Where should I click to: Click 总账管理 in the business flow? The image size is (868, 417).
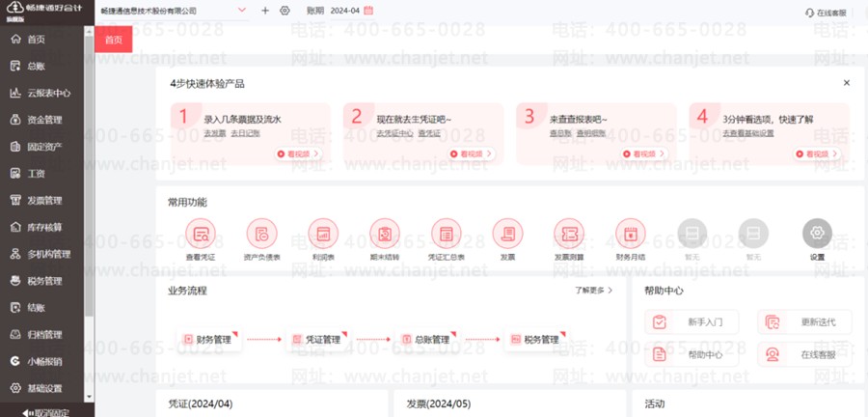click(427, 340)
